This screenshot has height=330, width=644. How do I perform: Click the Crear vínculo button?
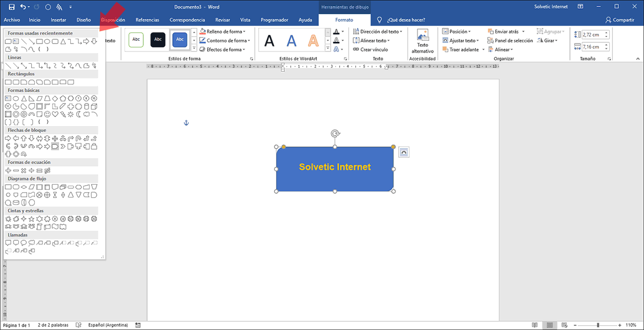pyautogui.click(x=370, y=49)
